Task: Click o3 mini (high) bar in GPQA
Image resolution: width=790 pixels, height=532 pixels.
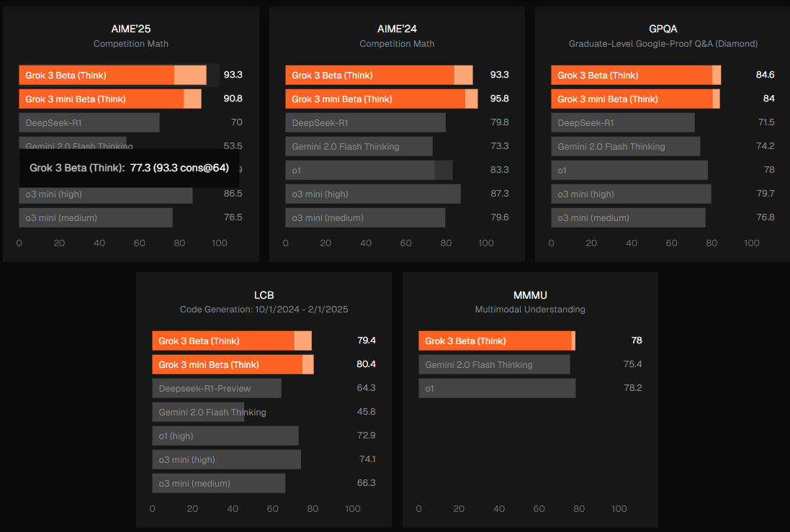Action: click(632, 194)
